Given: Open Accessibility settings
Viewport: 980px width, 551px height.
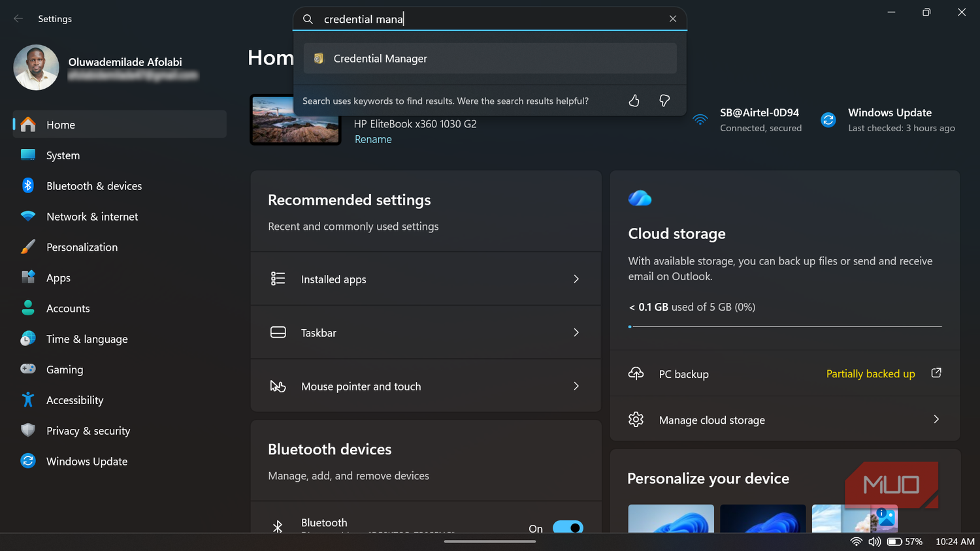Looking at the screenshot, I should tap(120, 400).
